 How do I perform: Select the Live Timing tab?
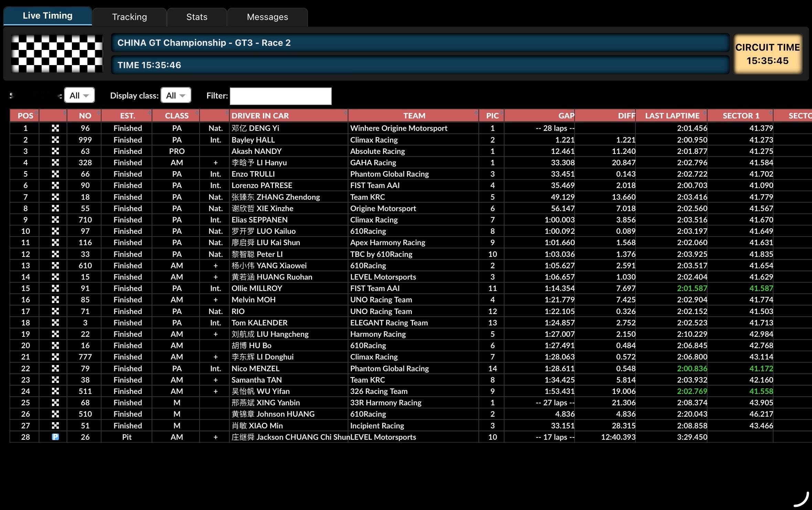point(47,16)
